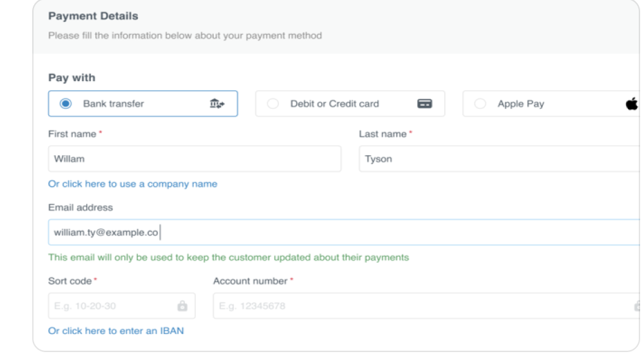Image resolution: width=644 pixels, height=354 pixels.
Task: Click the "Apple Pay" option label text
Action: [x=520, y=104]
